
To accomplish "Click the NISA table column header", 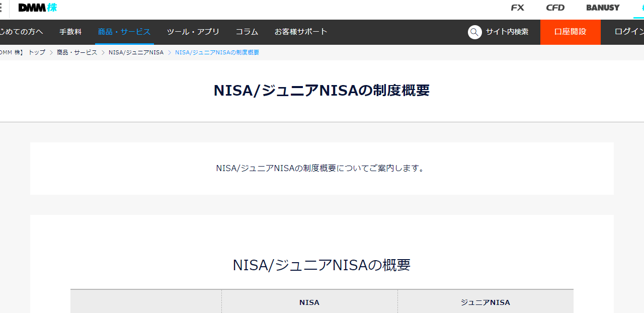I will tap(309, 302).
